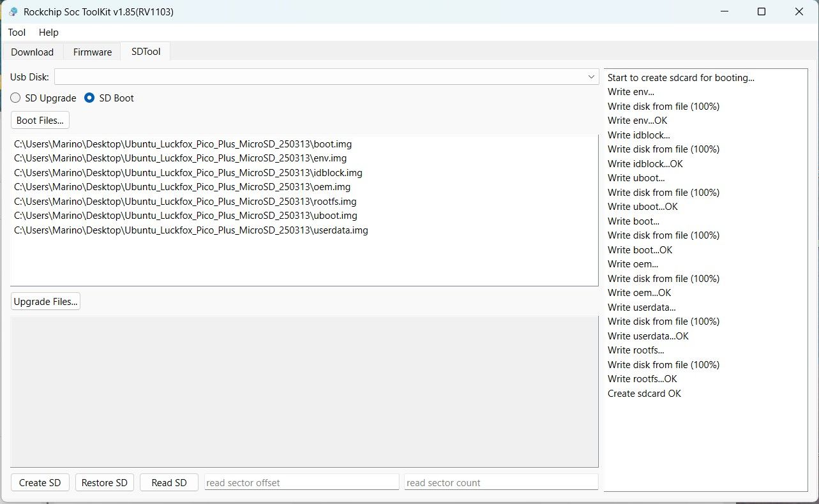Viewport: 819px width, 504px height.
Task: Focus the read sector offset field
Action: [301, 482]
